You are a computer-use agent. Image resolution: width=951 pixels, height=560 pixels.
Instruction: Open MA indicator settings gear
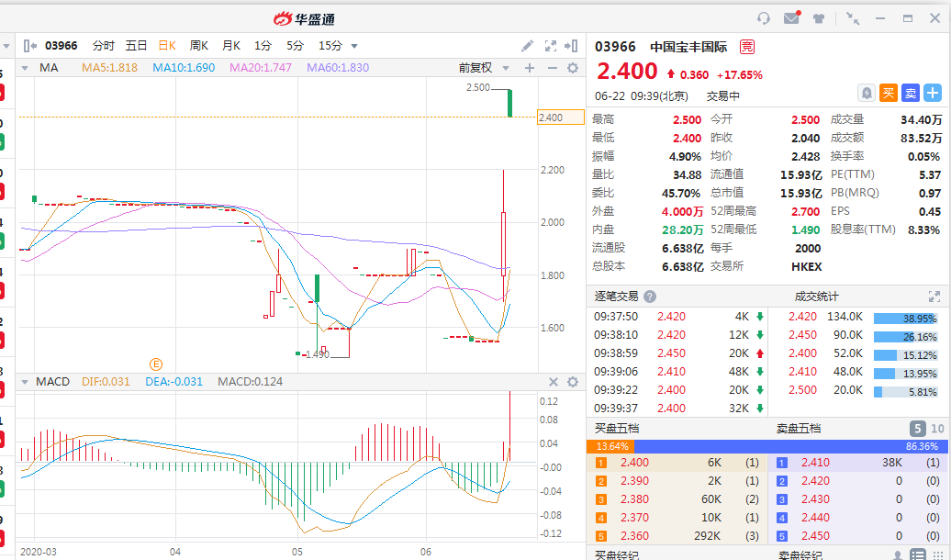(573, 68)
